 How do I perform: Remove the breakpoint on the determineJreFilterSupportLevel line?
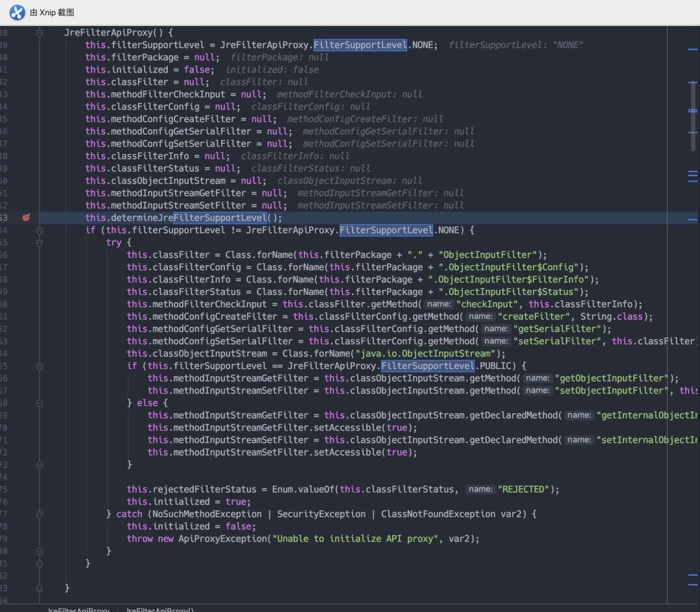(x=27, y=217)
